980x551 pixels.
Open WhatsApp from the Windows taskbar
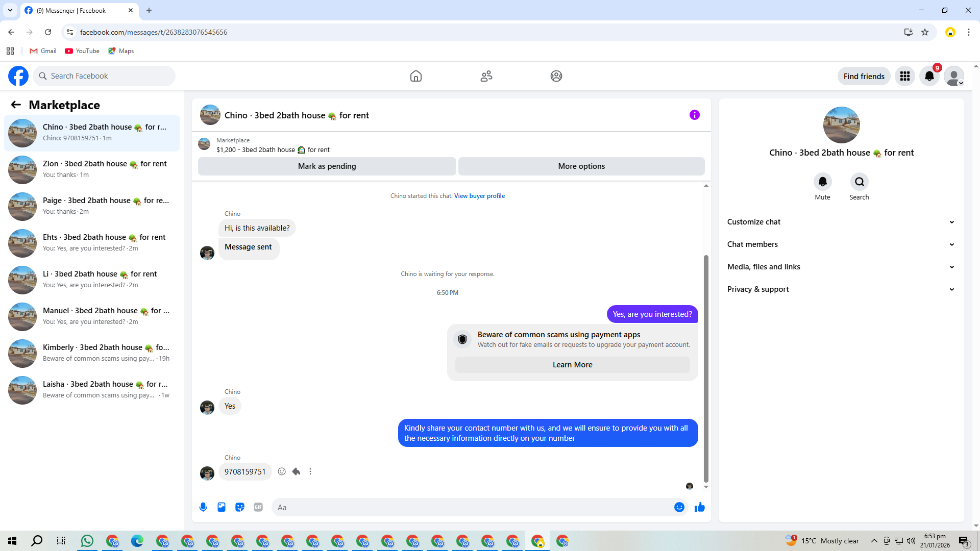(x=87, y=541)
